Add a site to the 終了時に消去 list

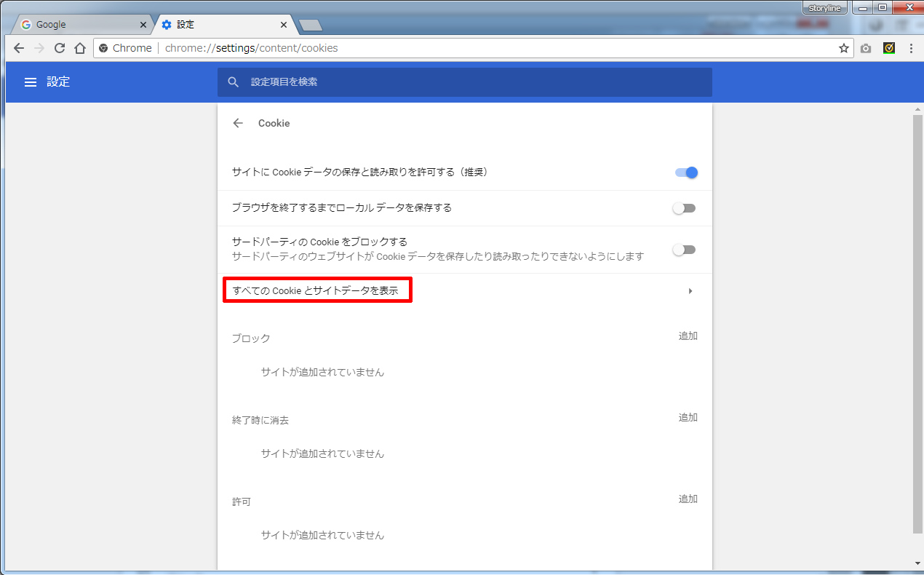(x=688, y=418)
